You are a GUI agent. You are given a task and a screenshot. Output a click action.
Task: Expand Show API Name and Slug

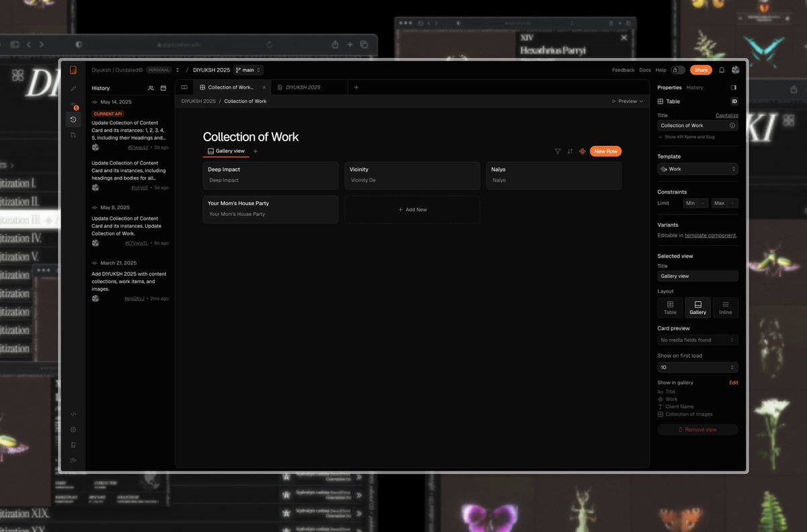point(687,137)
